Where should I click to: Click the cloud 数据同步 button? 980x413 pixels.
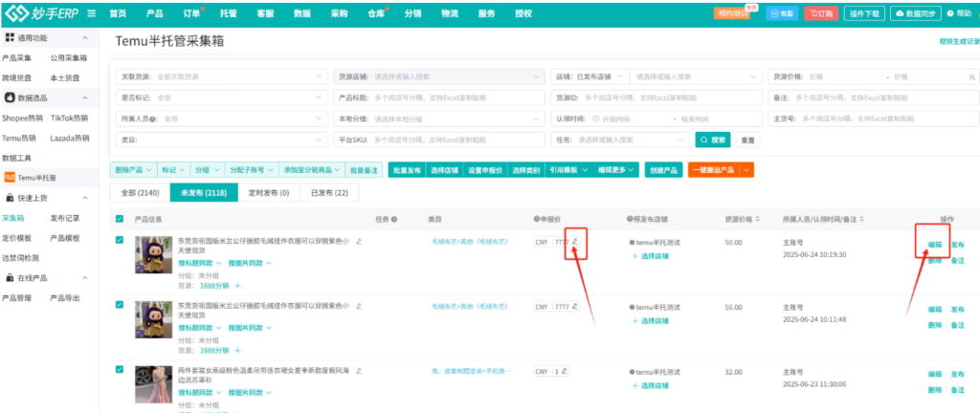[x=916, y=13]
